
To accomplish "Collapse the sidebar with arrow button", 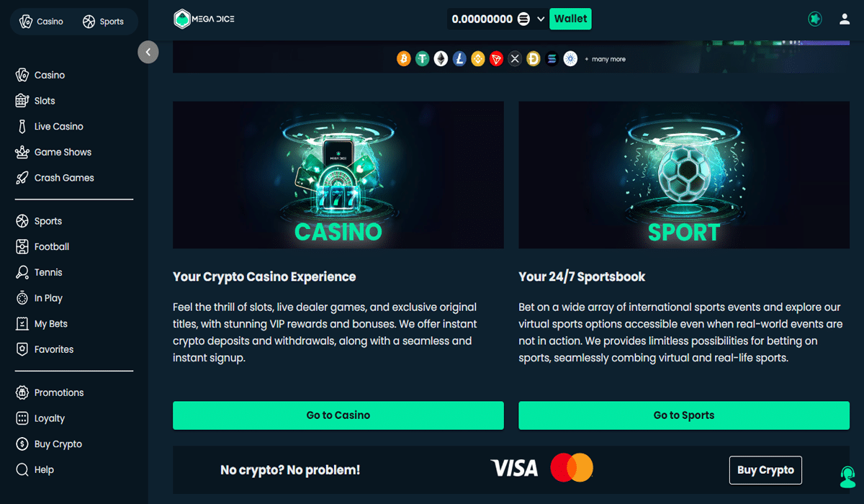I will (x=148, y=52).
